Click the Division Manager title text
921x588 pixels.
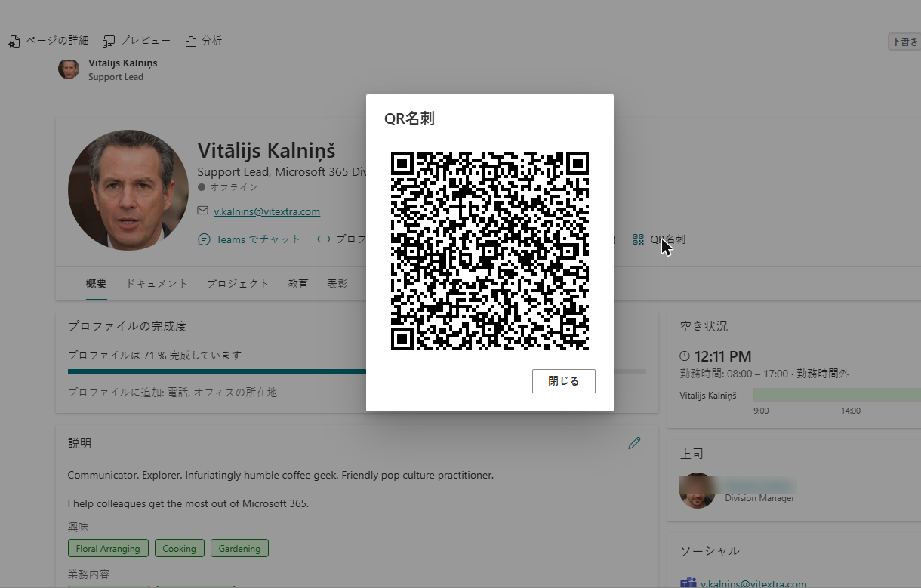point(759,498)
